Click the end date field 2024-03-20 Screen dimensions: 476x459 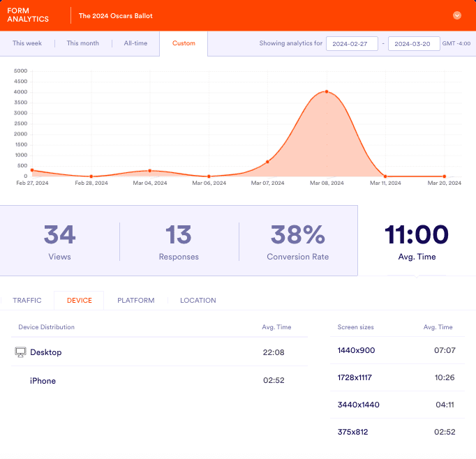[x=413, y=43]
